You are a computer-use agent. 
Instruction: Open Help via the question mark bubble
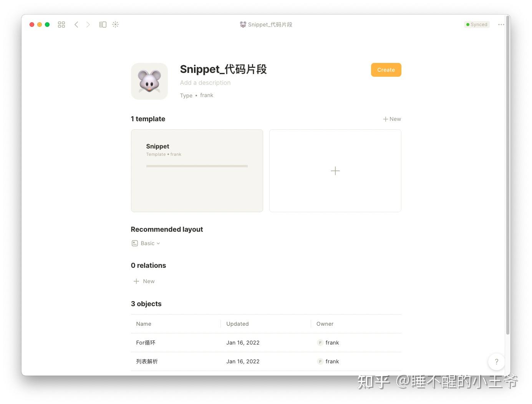(x=496, y=361)
